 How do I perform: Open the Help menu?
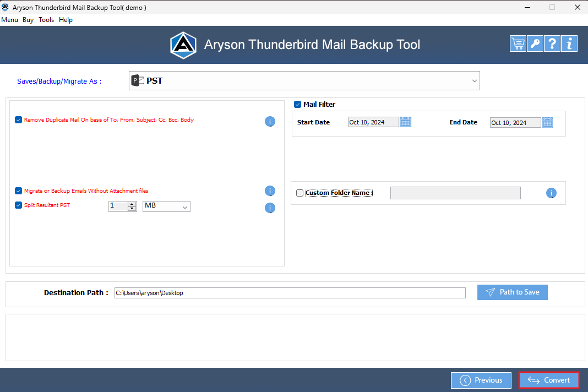tap(66, 19)
